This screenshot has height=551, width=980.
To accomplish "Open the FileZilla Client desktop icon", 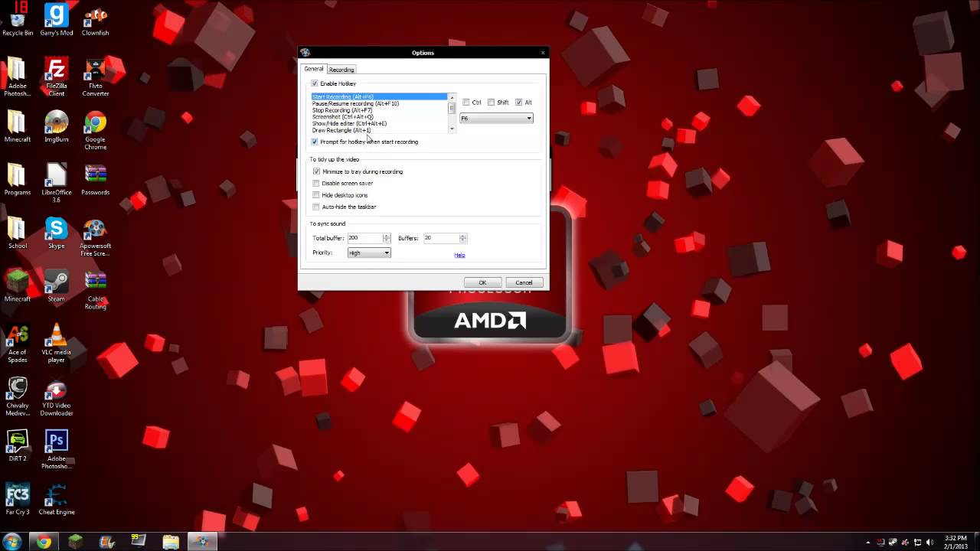I will (x=56, y=77).
